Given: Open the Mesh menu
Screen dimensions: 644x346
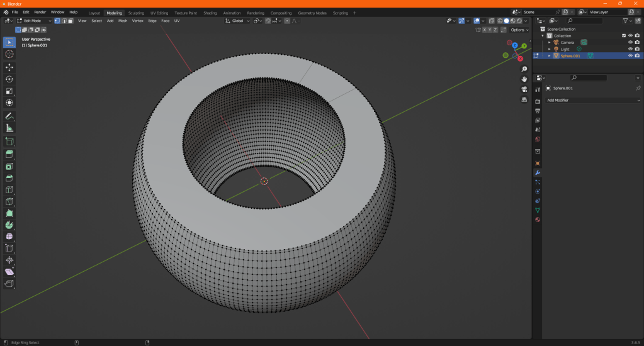Looking at the screenshot, I should tap(122, 21).
